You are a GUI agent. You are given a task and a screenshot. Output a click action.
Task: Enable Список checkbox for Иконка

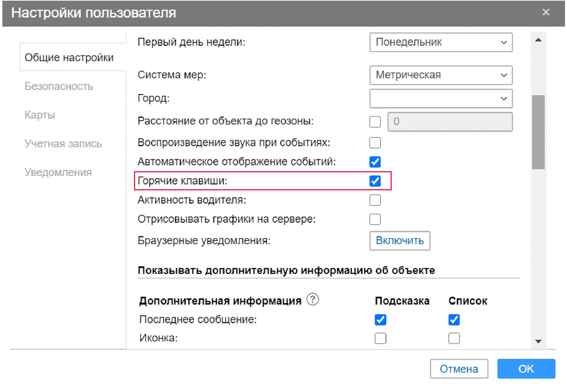click(x=454, y=338)
